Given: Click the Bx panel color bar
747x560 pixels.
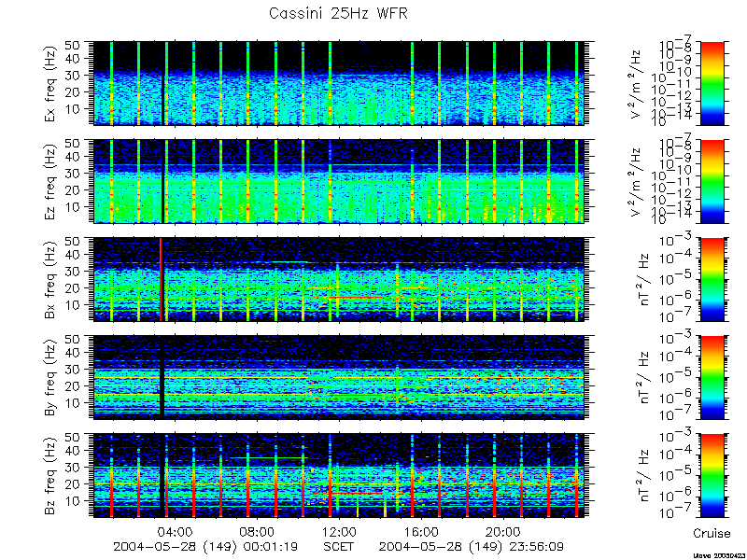Looking at the screenshot, I should pyautogui.click(x=712, y=279).
